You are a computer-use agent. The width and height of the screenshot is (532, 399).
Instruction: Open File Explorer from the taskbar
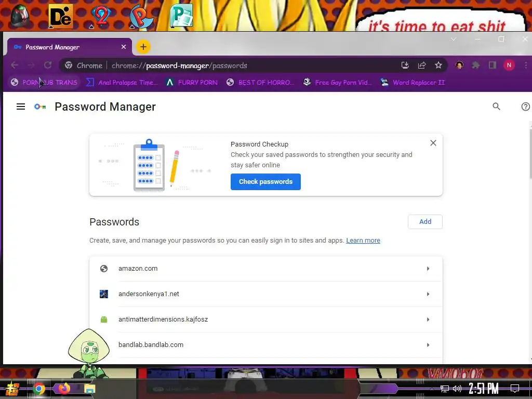(x=89, y=389)
